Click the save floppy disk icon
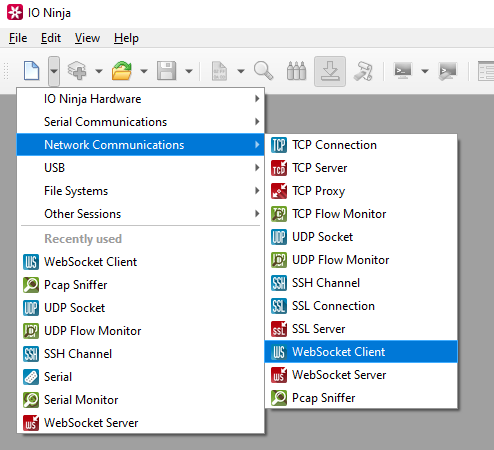The height and width of the screenshot is (450, 494). pos(166,71)
